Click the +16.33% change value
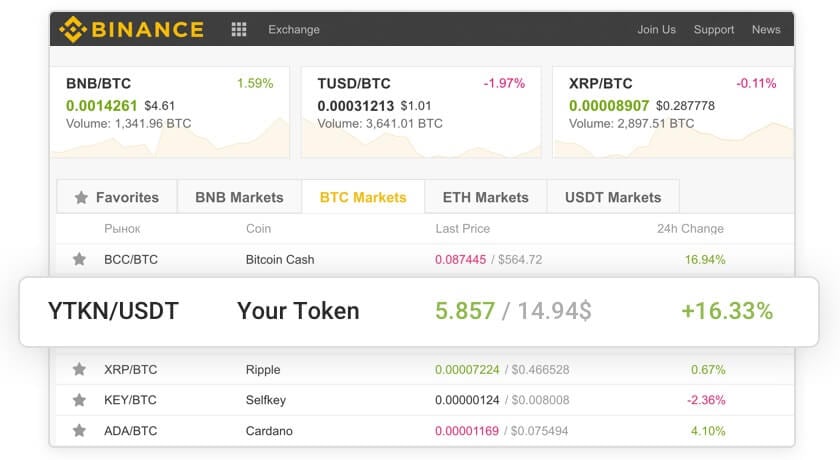Image resolution: width=840 pixels, height=460 pixels. tap(727, 311)
